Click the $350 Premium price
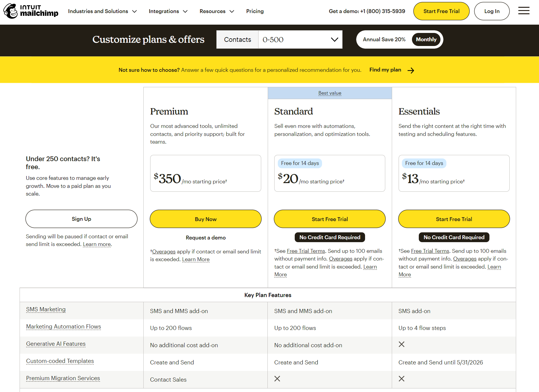The height and width of the screenshot is (392, 539). [x=167, y=178]
